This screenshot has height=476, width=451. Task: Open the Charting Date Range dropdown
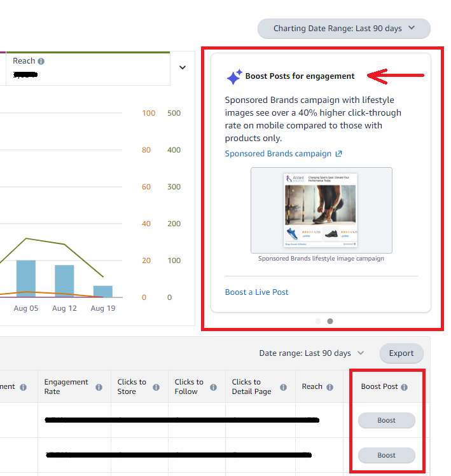tap(343, 29)
